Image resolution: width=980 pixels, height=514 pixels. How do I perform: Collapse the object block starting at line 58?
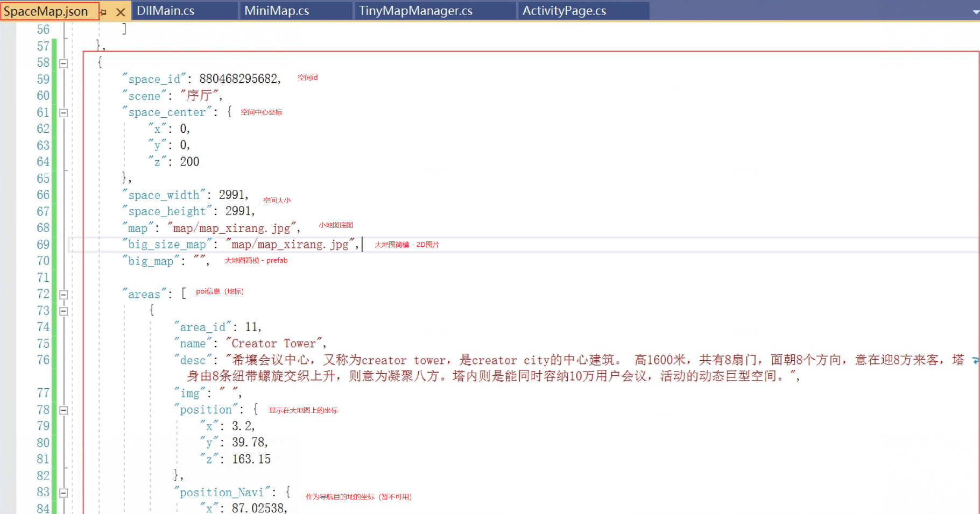pyautogui.click(x=64, y=63)
